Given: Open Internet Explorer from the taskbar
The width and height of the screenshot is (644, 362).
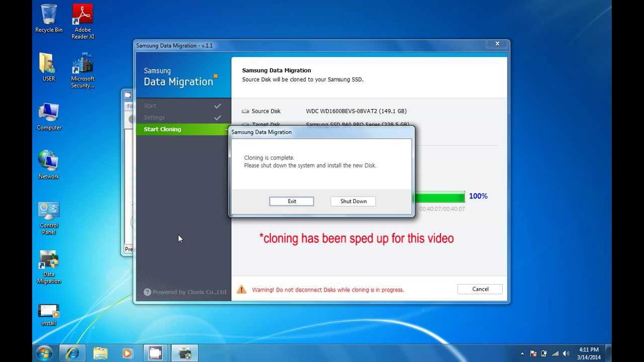Looking at the screenshot, I should (x=72, y=352).
